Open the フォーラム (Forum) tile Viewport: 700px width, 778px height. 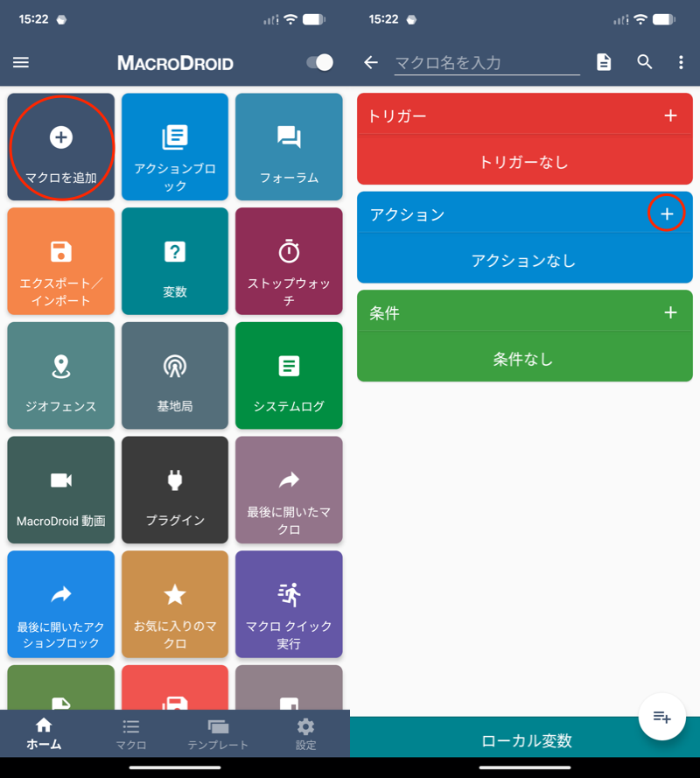coord(289,147)
